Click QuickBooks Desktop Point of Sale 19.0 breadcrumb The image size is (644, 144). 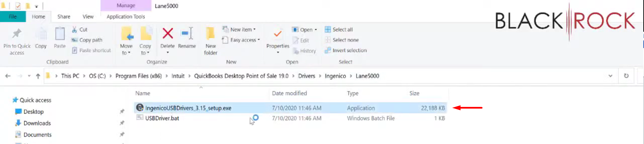[x=241, y=76]
